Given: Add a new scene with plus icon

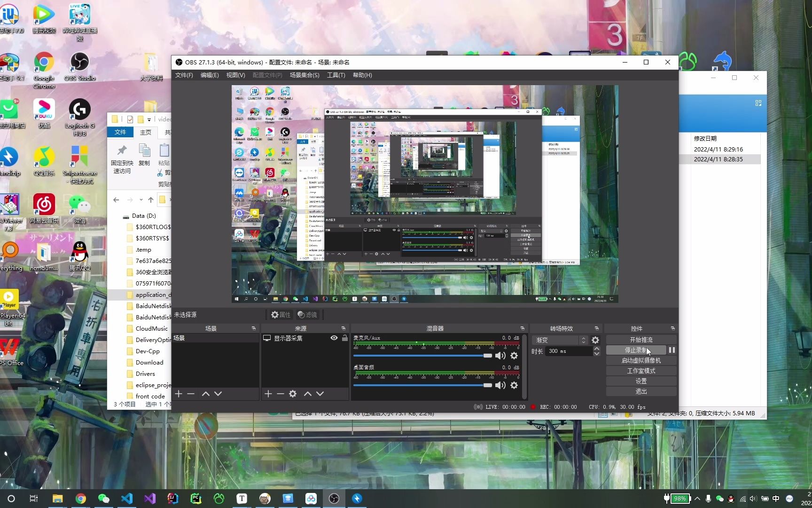Looking at the screenshot, I should tap(179, 394).
